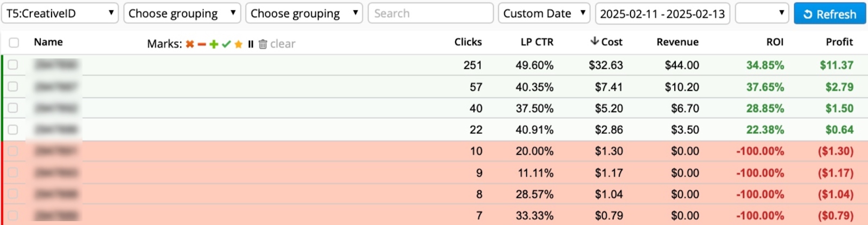Image resolution: width=868 pixels, height=225 pixels.
Task: Sort table by Clicks column header
Action: pos(468,42)
